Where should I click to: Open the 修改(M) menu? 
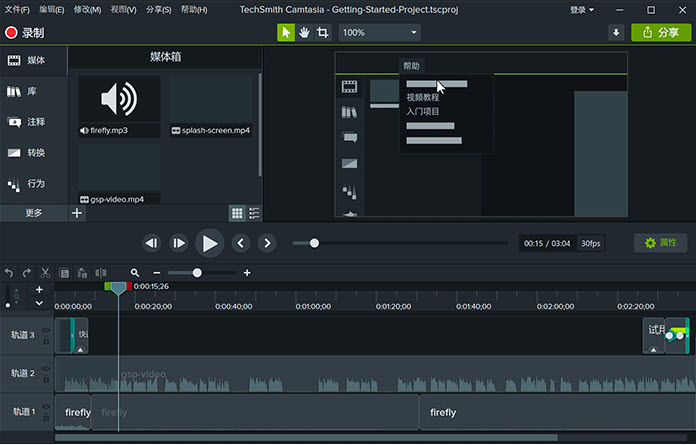pyautogui.click(x=87, y=9)
